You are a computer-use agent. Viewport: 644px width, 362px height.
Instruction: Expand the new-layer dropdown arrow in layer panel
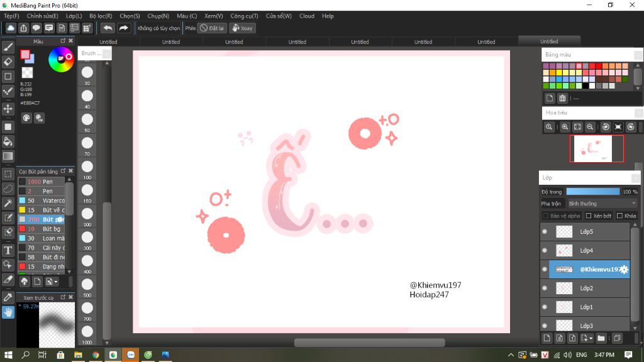pos(591,338)
